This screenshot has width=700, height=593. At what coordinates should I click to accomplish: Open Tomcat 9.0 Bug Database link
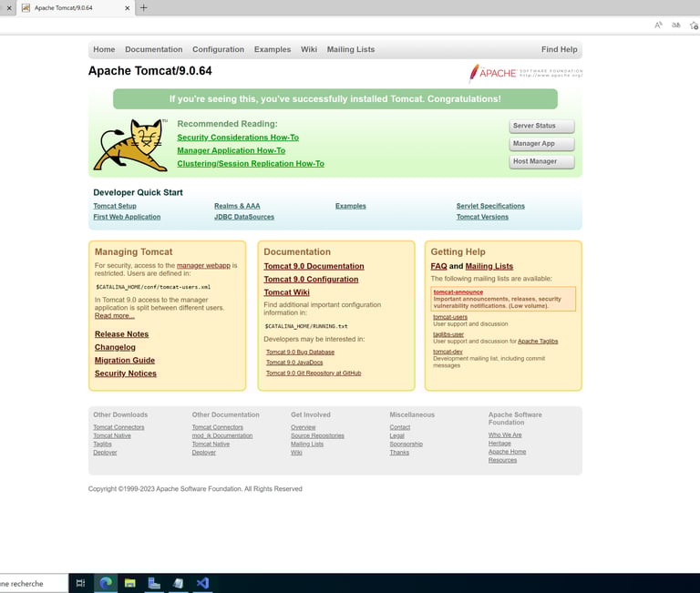tap(300, 352)
